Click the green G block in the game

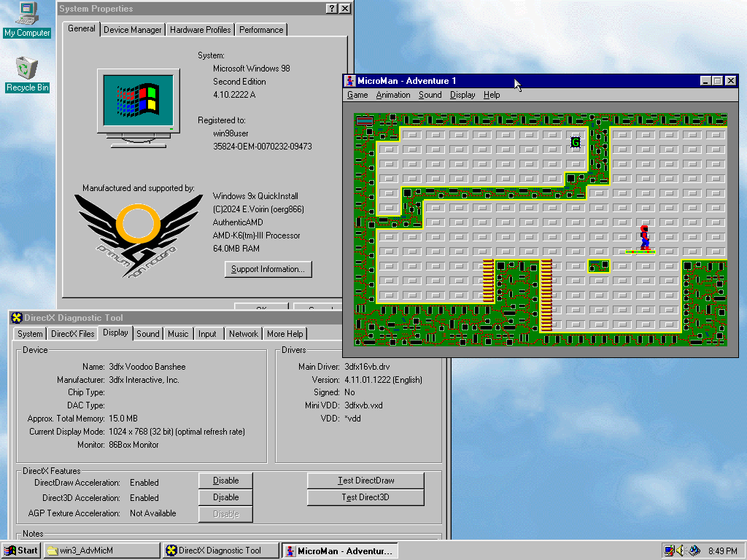576,142
